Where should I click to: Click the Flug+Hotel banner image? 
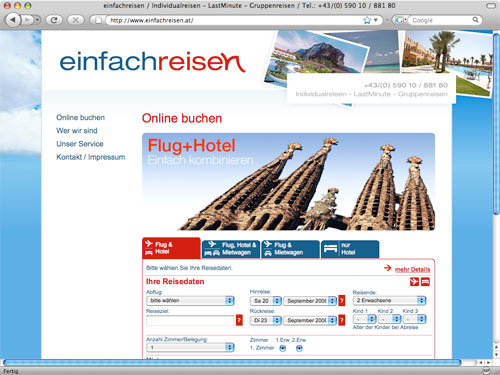(x=288, y=182)
